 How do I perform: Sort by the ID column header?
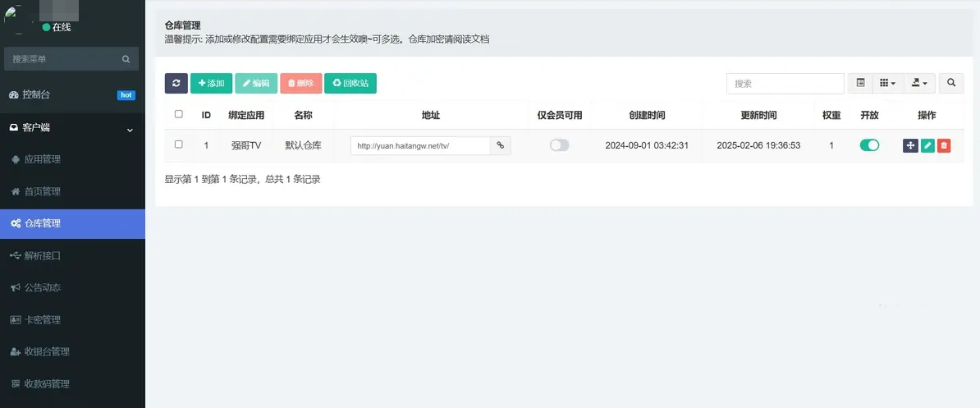pos(206,115)
